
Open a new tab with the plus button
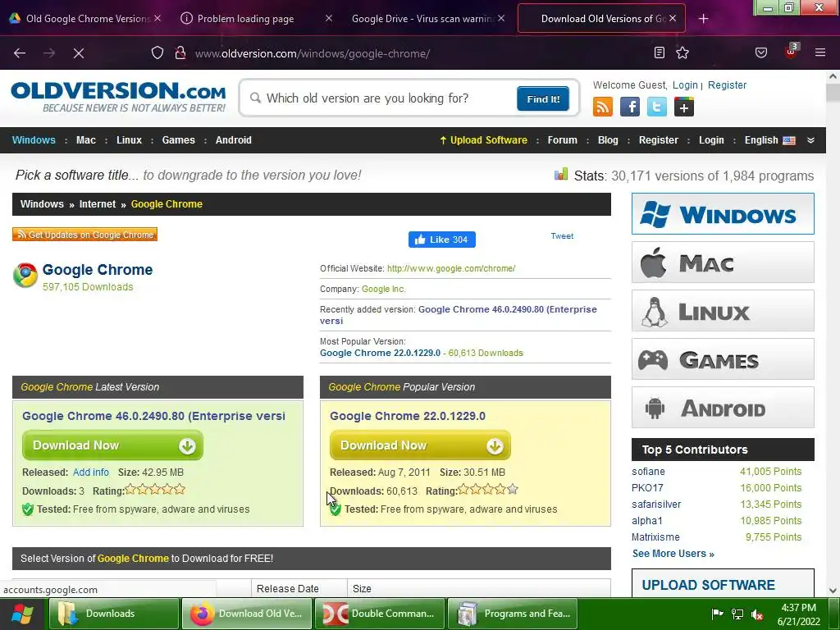coord(703,19)
